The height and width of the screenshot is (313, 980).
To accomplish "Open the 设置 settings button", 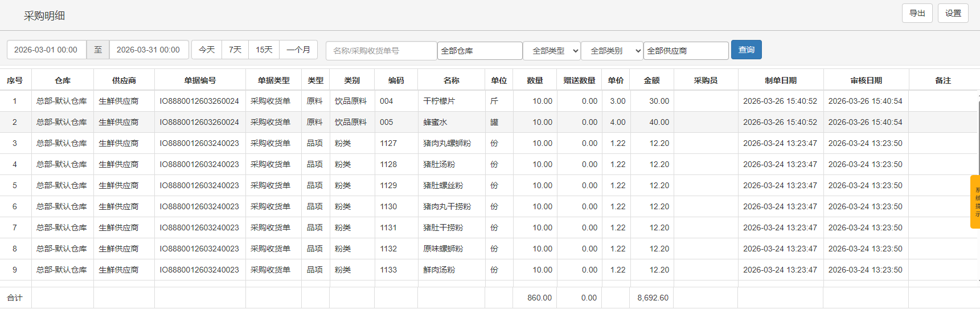I will pyautogui.click(x=953, y=13).
